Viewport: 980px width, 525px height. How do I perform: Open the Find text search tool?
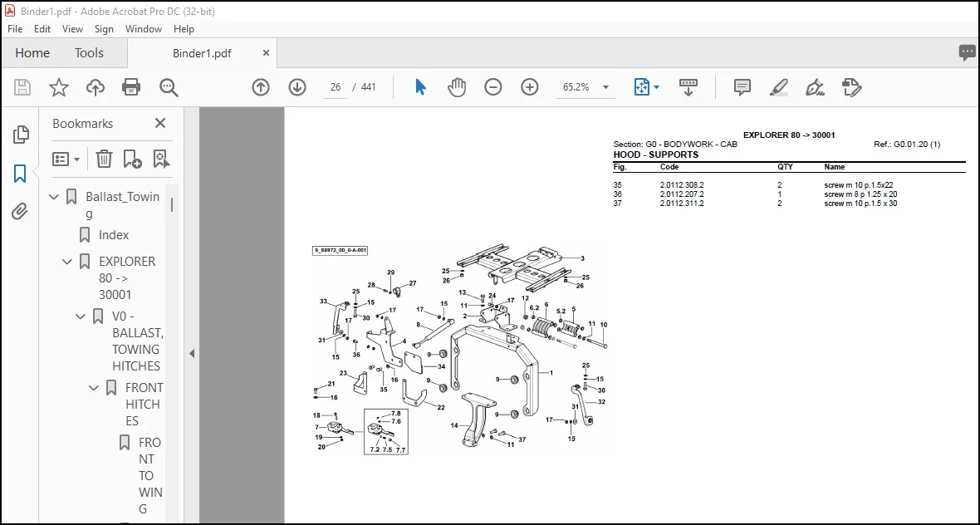(169, 87)
